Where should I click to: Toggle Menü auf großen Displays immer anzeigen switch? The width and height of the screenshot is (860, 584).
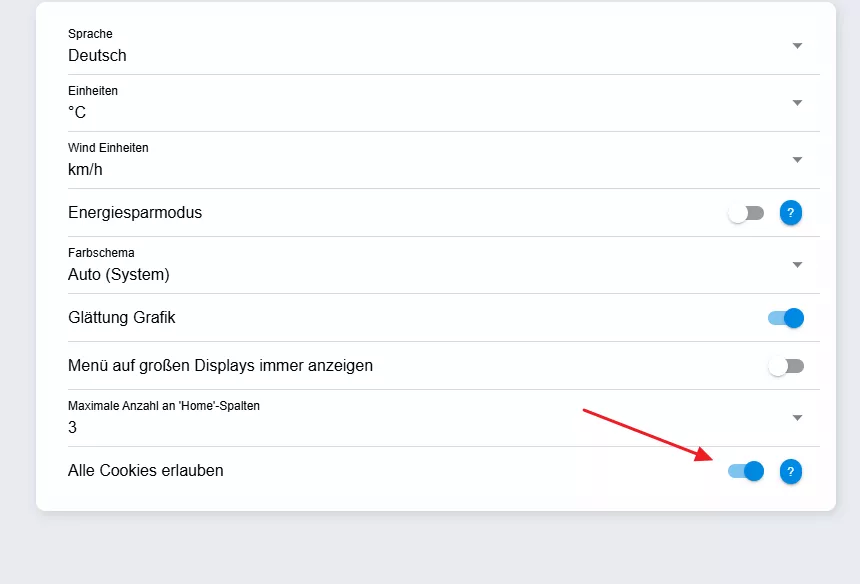pos(786,366)
